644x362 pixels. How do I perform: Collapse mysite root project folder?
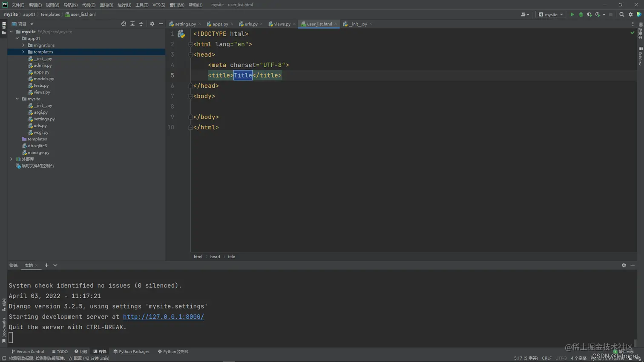tap(11, 31)
